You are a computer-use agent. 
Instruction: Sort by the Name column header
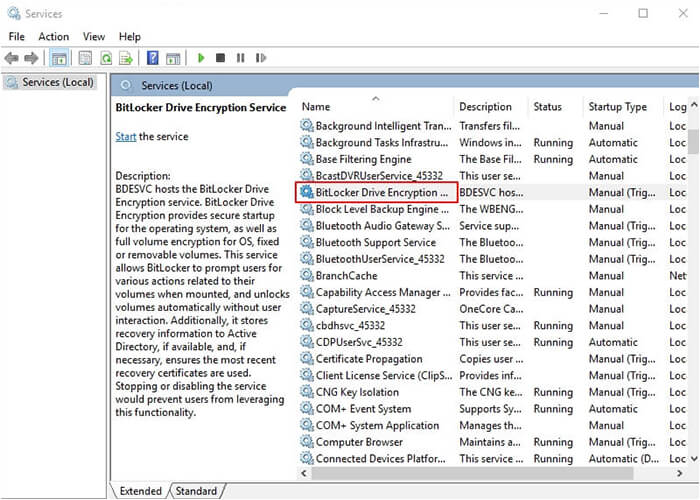coord(376,107)
